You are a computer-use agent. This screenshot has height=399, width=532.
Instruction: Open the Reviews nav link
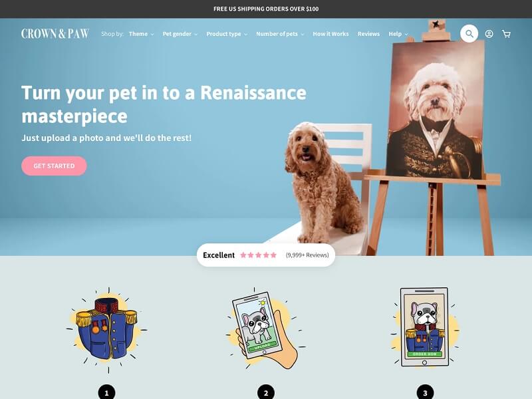click(x=368, y=34)
